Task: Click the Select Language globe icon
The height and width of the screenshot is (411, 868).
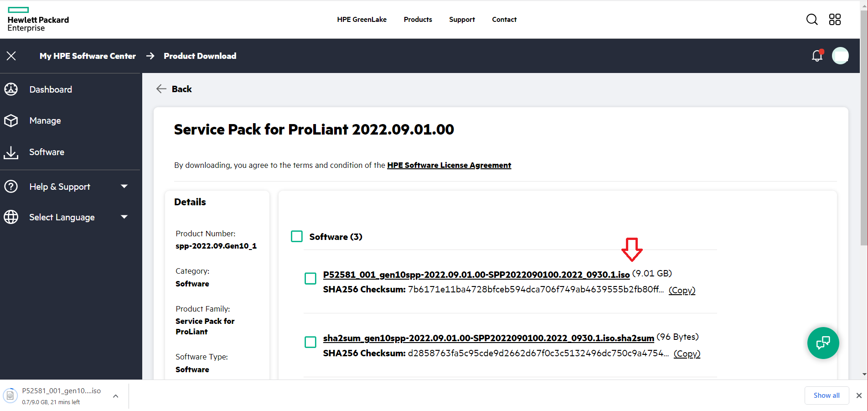Action: (x=11, y=217)
